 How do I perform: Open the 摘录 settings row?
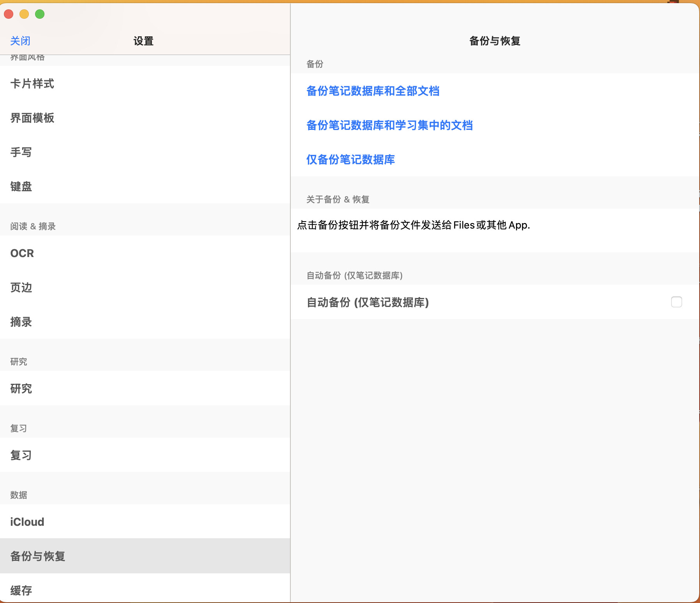point(145,322)
